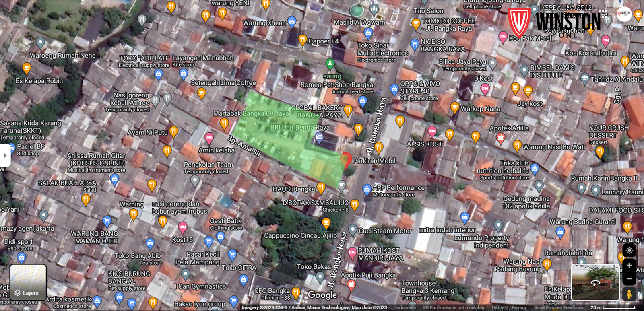Click the Setengah Lima Coffee cafe pin

pos(202,93)
